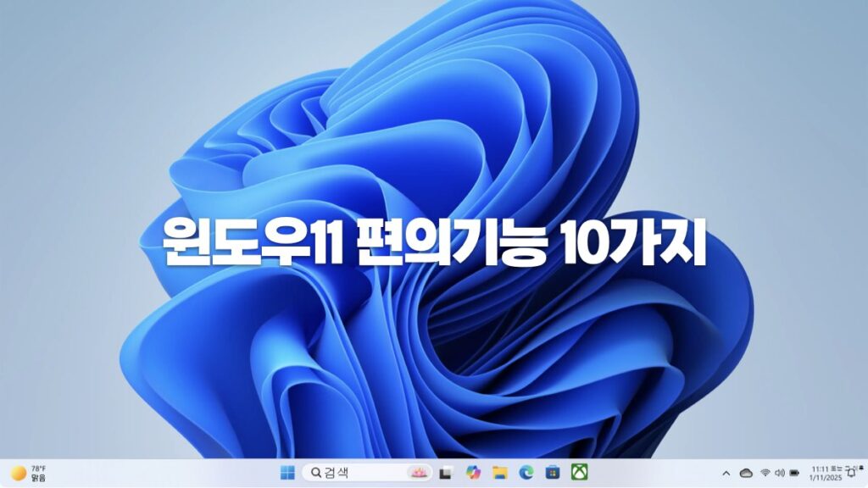Click the speaker volume tray icon

pyautogui.click(x=780, y=473)
